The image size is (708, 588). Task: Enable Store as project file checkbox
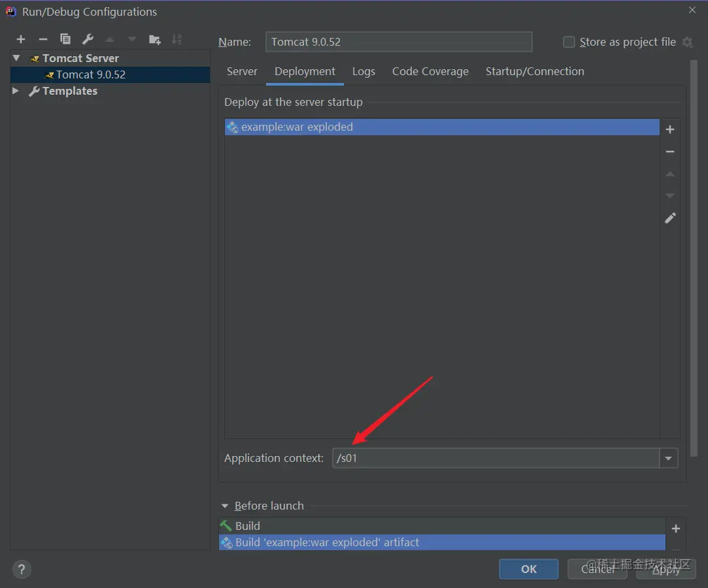tap(569, 42)
